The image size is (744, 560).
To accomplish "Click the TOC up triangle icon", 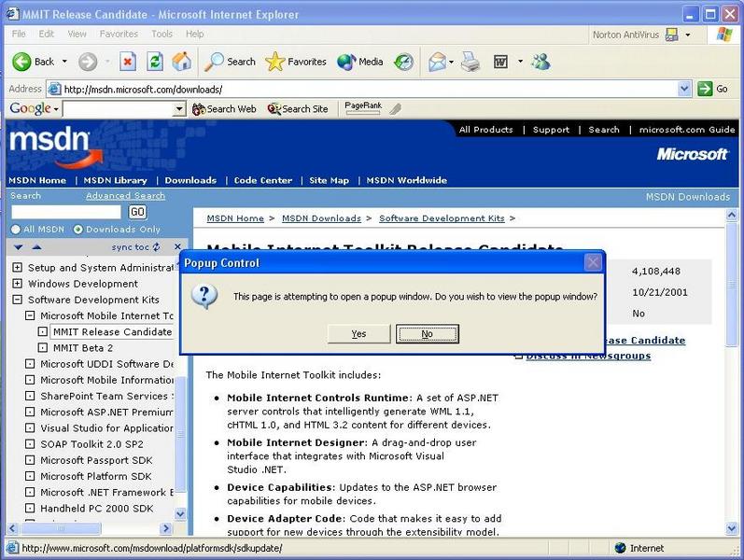I will 36,247.
